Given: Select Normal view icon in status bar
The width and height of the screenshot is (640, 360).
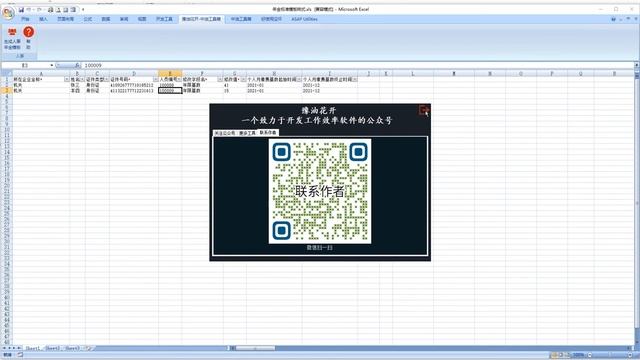Looking at the screenshot, I should click(x=554, y=356).
